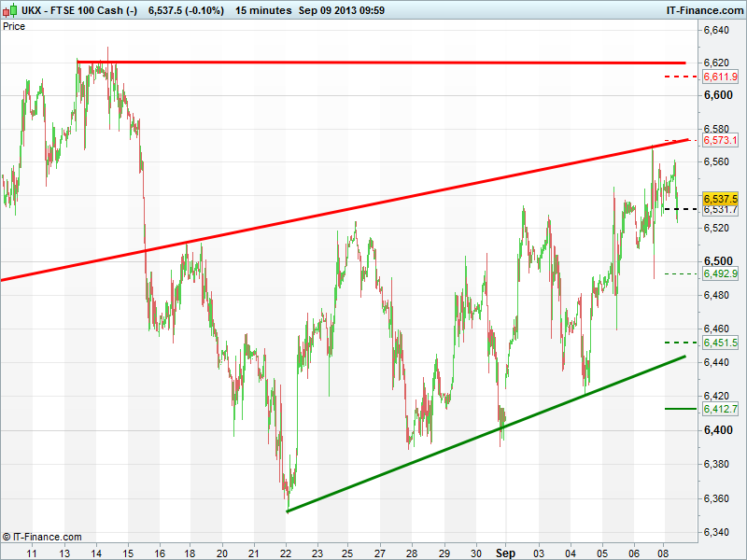Click the Sep marker on date axis
Screen dimensions: 747x560
[504, 553]
